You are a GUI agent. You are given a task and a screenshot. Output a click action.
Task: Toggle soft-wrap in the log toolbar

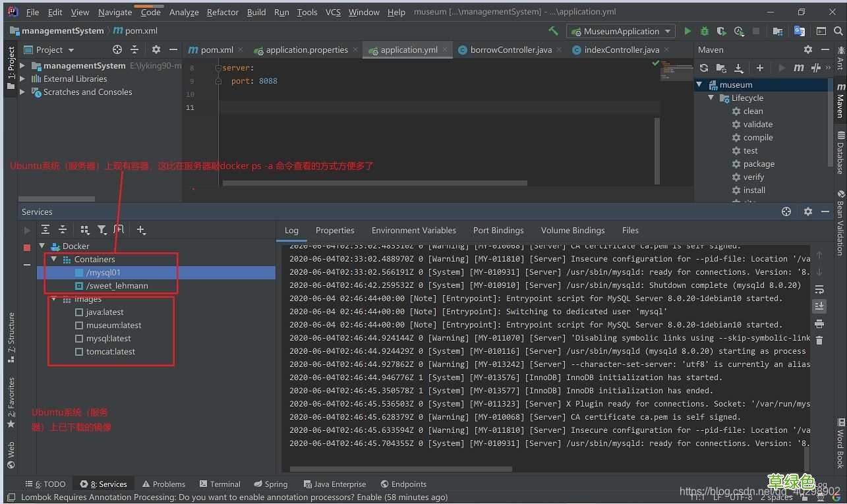(819, 290)
